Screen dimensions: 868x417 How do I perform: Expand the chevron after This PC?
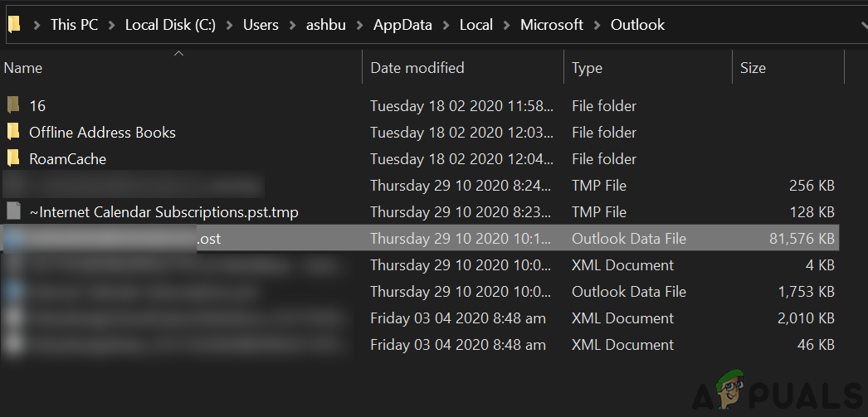(x=112, y=25)
